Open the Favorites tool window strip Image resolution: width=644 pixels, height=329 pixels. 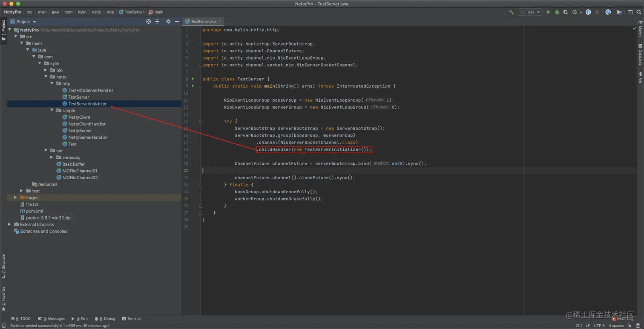[3, 299]
